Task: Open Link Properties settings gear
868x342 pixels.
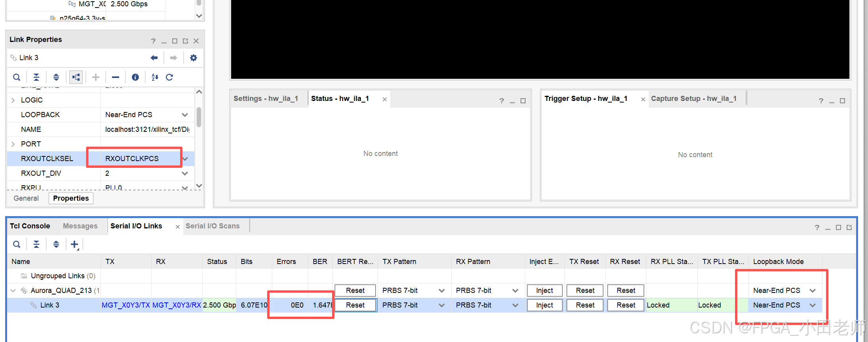Action: point(193,58)
